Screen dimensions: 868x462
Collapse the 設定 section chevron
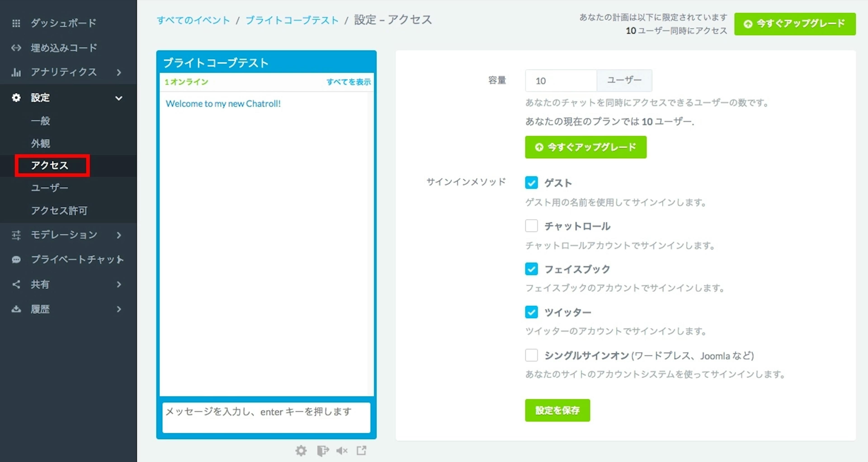(119, 98)
